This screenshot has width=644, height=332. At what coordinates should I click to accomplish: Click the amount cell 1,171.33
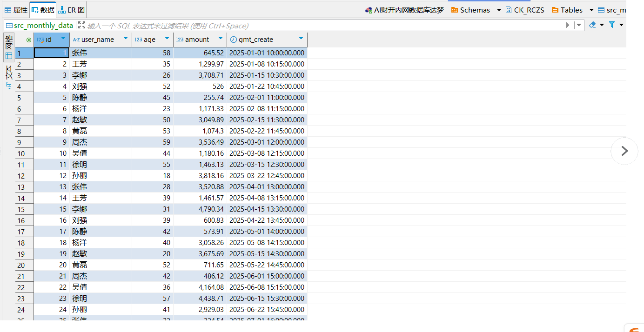[x=200, y=109]
